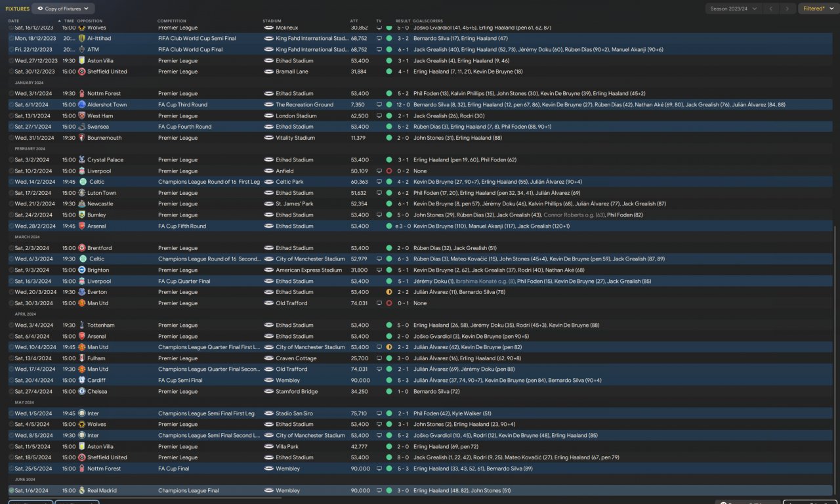
Task: Go to the next season with the right arrow
Action: [x=787, y=9]
